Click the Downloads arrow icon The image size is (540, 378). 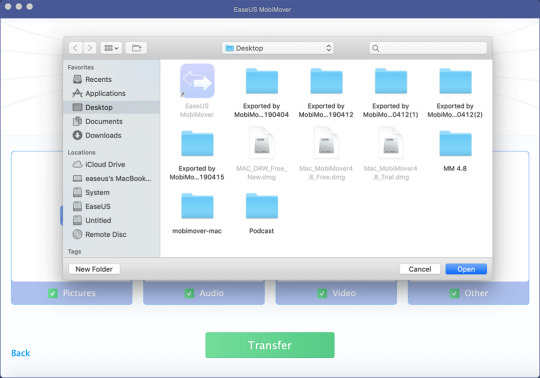click(x=77, y=135)
